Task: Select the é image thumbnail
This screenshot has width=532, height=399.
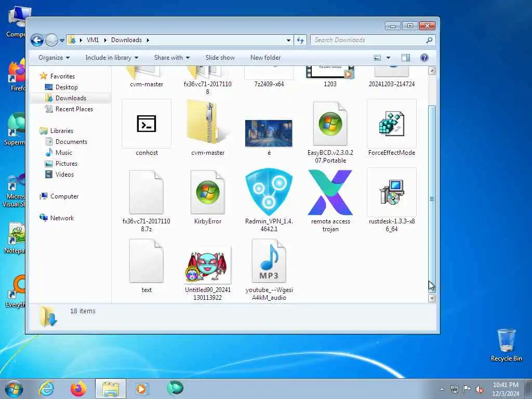Action: click(269, 133)
